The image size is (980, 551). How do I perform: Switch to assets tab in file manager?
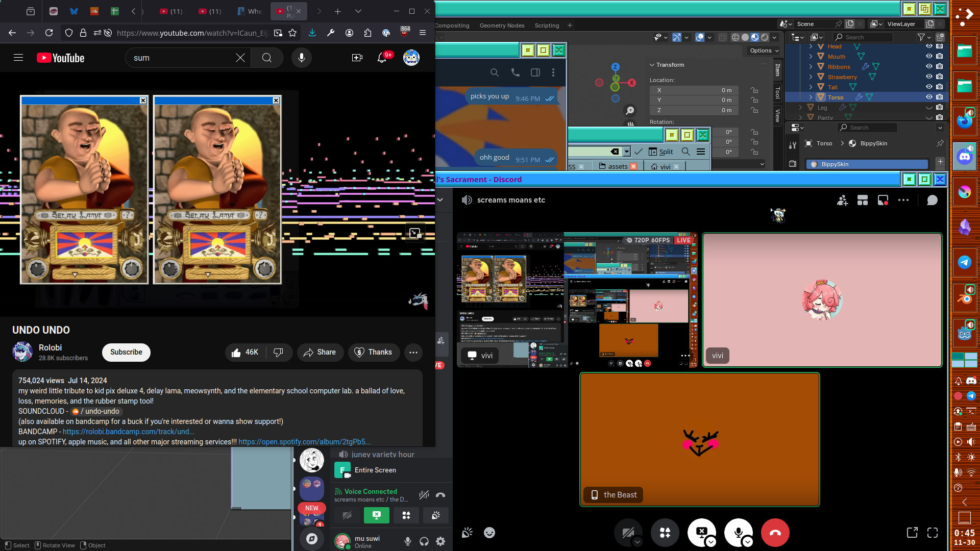[x=618, y=166]
